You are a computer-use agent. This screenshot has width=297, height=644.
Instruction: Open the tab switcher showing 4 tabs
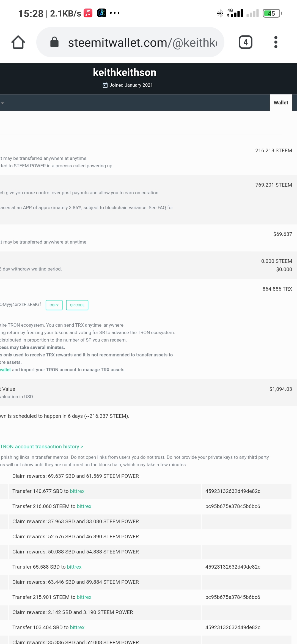[245, 42]
